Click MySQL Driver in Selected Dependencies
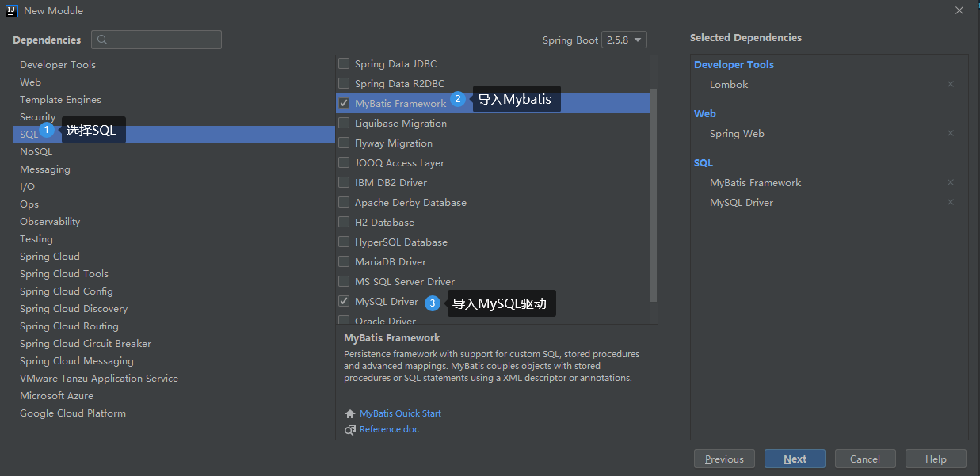 point(742,202)
